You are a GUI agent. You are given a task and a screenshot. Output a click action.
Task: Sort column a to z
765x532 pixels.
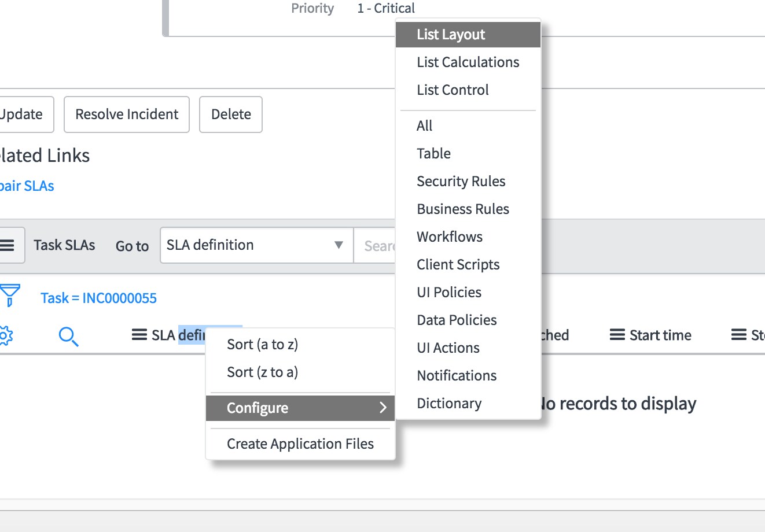(x=300, y=344)
